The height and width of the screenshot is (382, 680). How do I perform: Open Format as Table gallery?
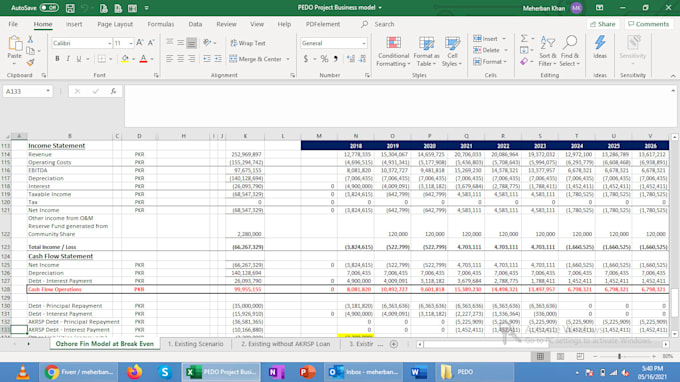426,52
